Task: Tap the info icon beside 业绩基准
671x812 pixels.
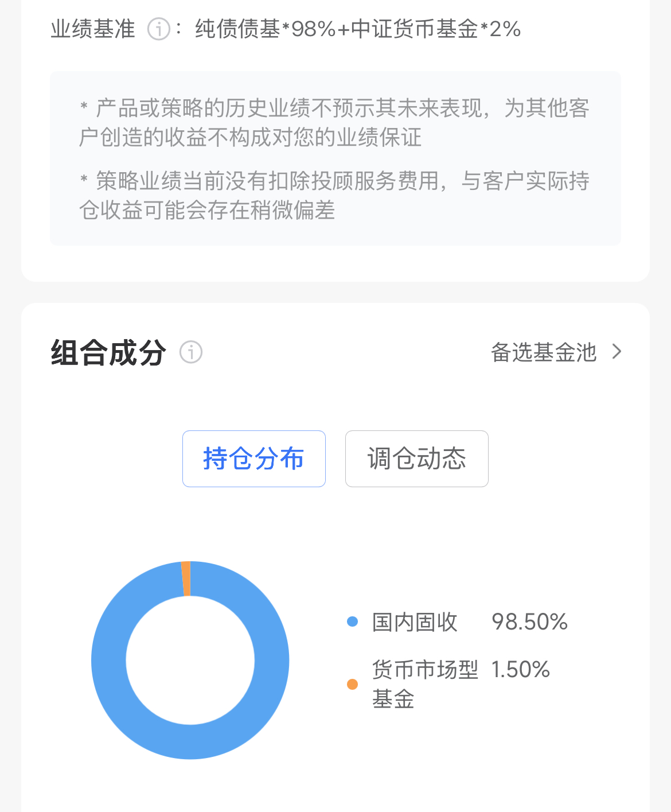Action: point(158,29)
